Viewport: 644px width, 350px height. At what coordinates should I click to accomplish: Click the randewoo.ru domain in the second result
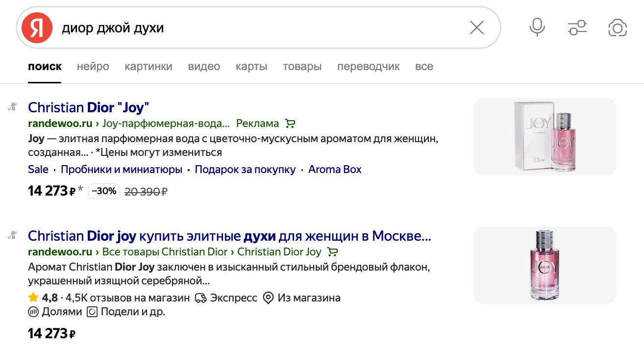click(x=60, y=252)
